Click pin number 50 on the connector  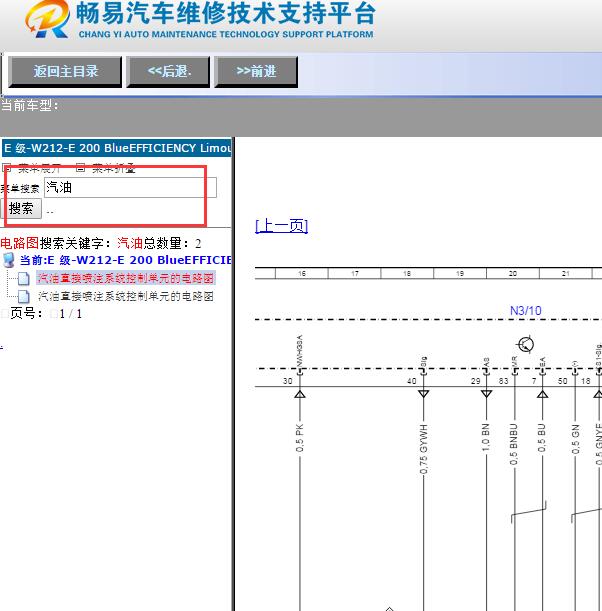(x=562, y=381)
